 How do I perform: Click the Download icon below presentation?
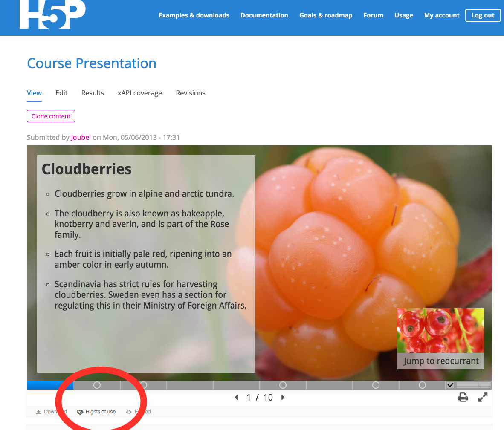(x=38, y=412)
